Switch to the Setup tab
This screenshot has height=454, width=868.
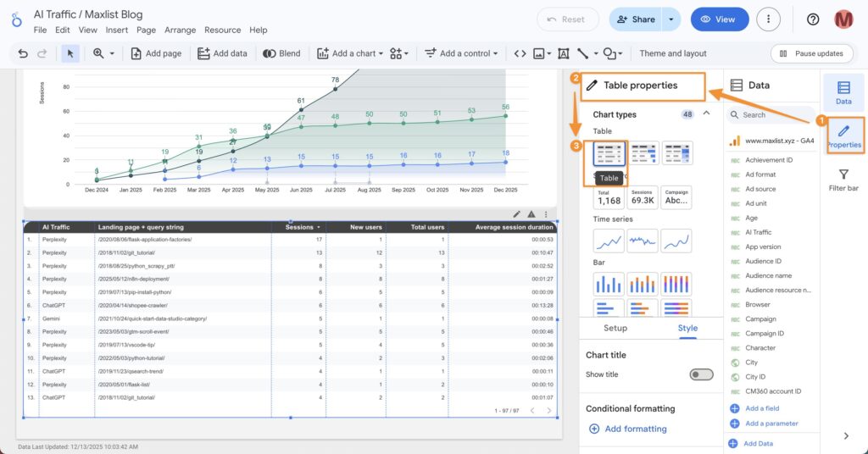(615, 328)
